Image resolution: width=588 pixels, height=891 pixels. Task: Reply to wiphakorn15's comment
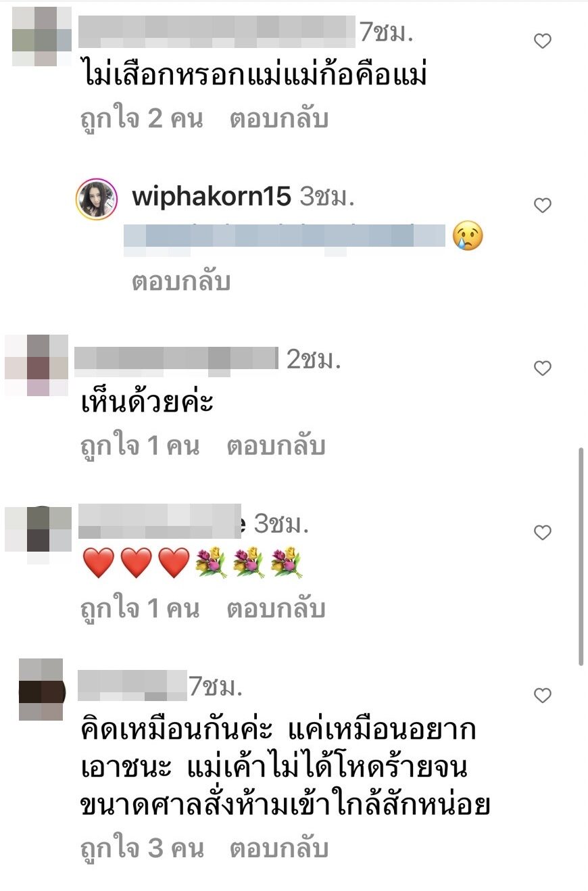[181, 281]
